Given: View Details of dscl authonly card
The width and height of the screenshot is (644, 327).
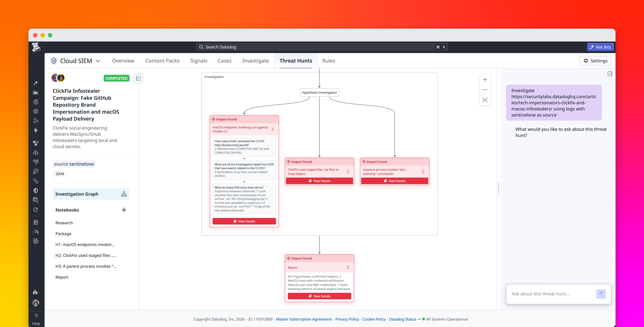Looking at the screenshot, I should click(x=395, y=181).
